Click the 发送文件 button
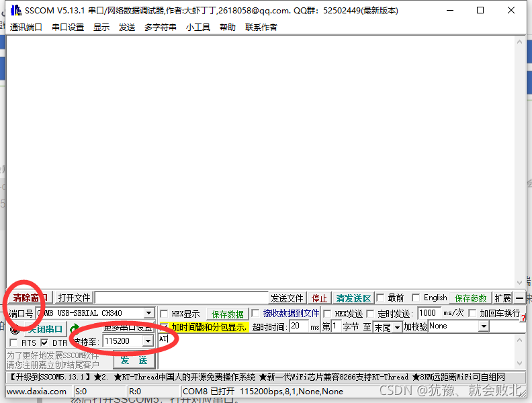 pyautogui.click(x=287, y=298)
